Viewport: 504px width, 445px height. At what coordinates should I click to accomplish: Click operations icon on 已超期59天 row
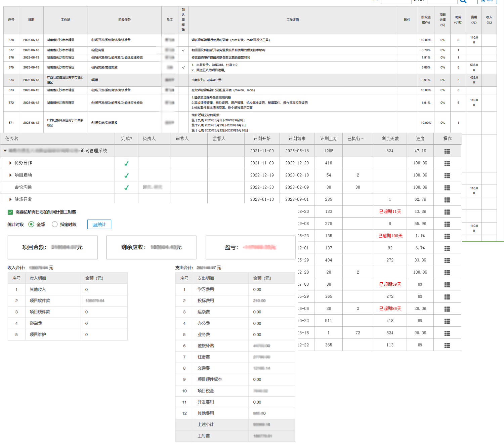[447, 285]
